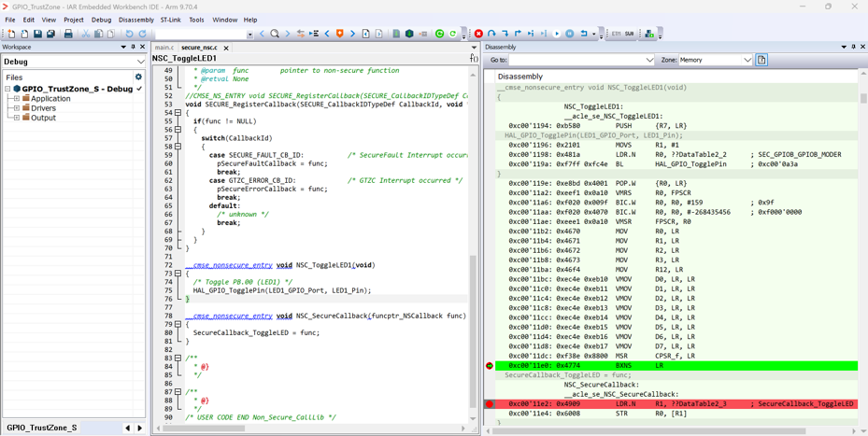Pin the Workspace panel
The width and height of the screenshot is (868, 436).
[133, 47]
